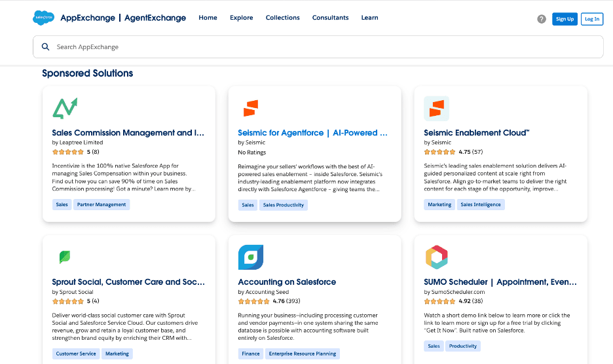Open the Explore menu
The width and height of the screenshot is (613, 364).
point(241,18)
